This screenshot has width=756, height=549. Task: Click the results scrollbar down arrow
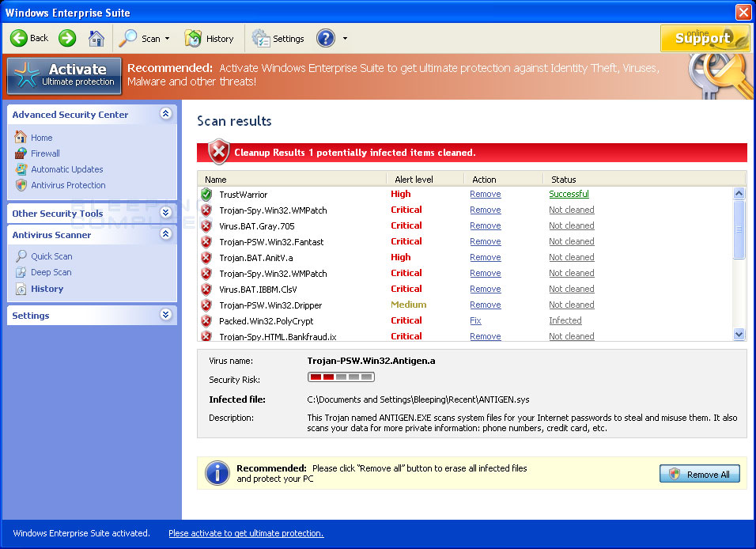pyautogui.click(x=739, y=335)
